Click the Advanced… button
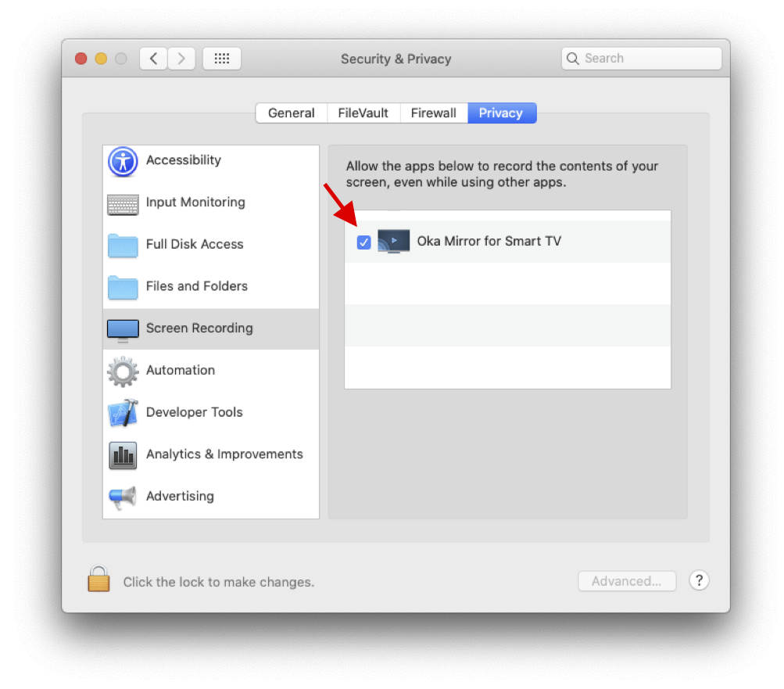This screenshot has height=689, width=784. click(x=627, y=581)
